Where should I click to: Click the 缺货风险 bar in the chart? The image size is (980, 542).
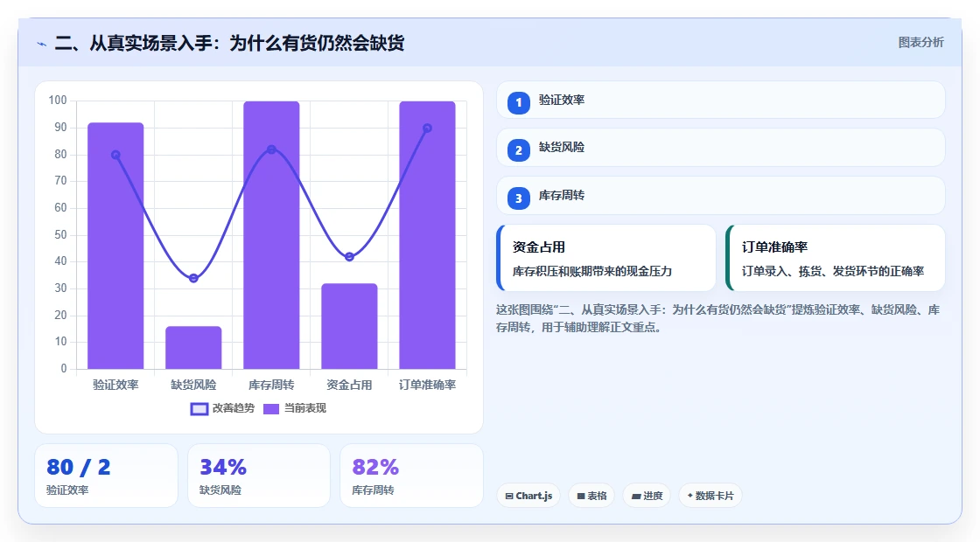tap(193, 348)
